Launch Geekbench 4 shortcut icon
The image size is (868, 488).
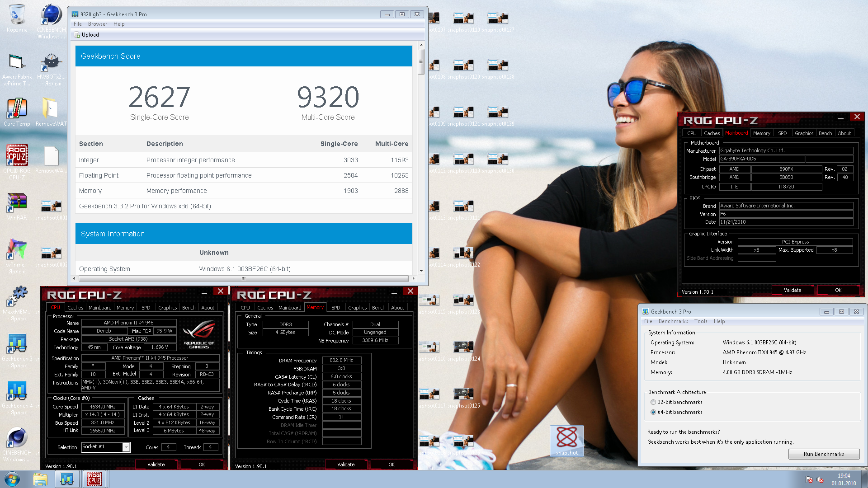pos(17,397)
